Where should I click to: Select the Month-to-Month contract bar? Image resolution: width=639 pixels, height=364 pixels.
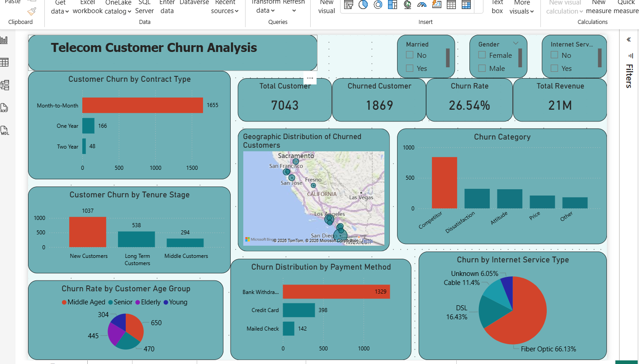[142, 105]
